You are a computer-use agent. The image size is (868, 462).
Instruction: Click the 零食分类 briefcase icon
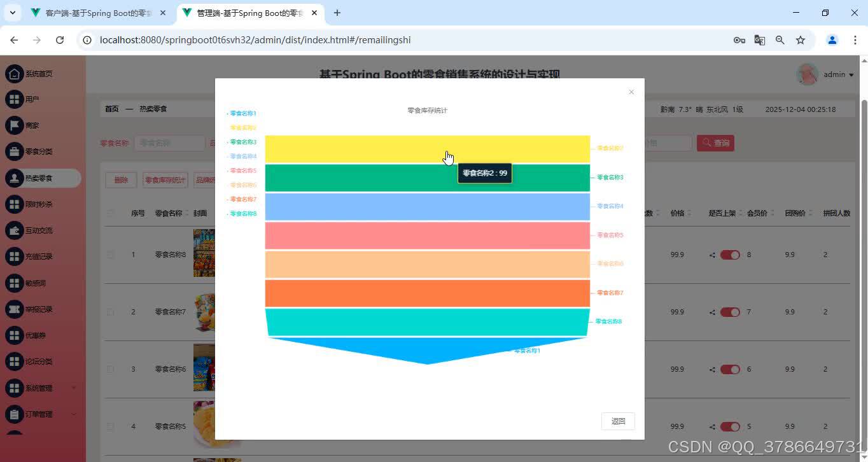click(x=14, y=152)
